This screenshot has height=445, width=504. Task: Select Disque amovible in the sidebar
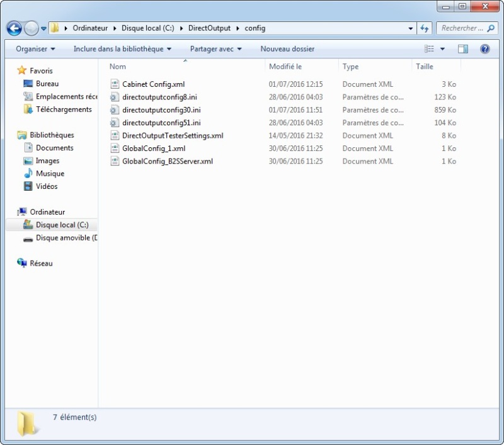67,237
